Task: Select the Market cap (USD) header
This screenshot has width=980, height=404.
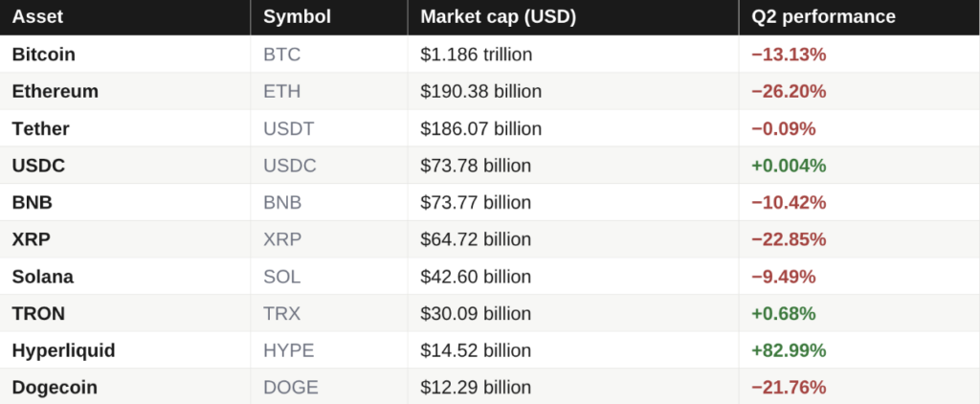Action: pos(498,17)
